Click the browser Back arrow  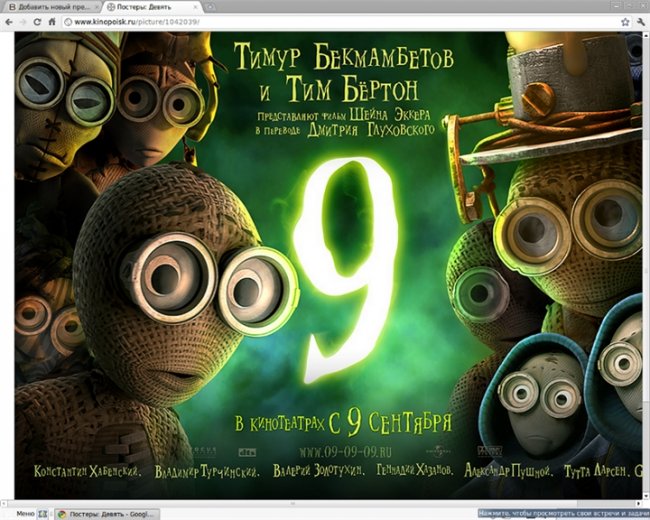pyautogui.click(x=10, y=21)
